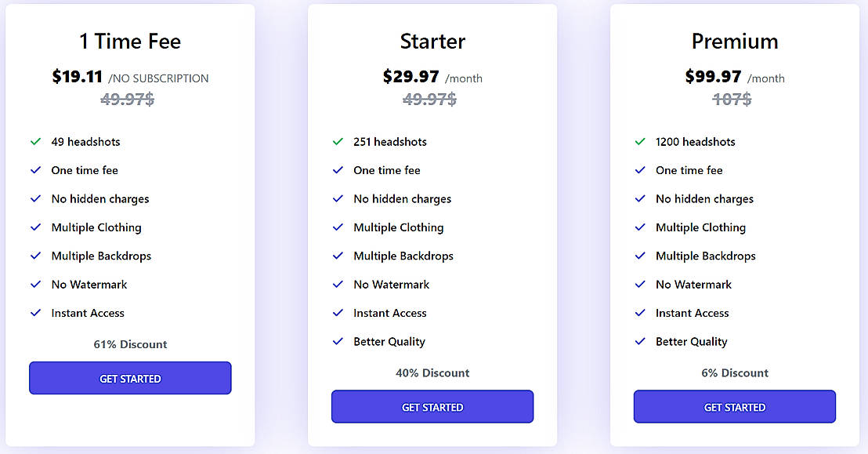Select the Starter plan title
Screen dimensions: 868x454
pyautogui.click(x=432, y=41)
